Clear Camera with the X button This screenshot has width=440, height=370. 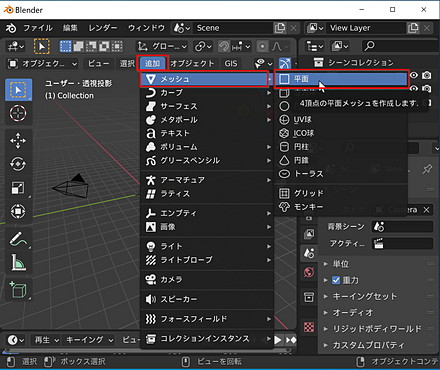tap(426, 210)
